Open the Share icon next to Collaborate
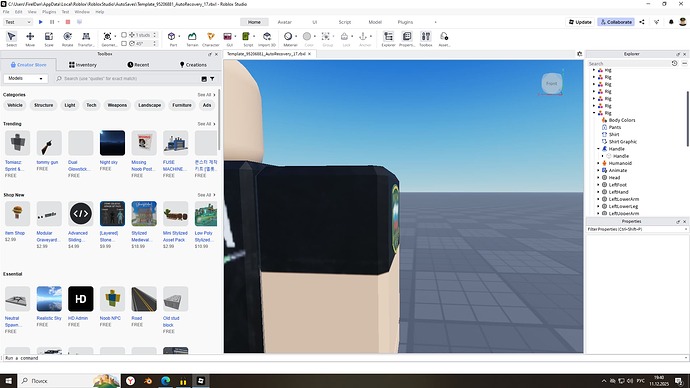This screenshot has width=690, height=388. pos(642,22)
